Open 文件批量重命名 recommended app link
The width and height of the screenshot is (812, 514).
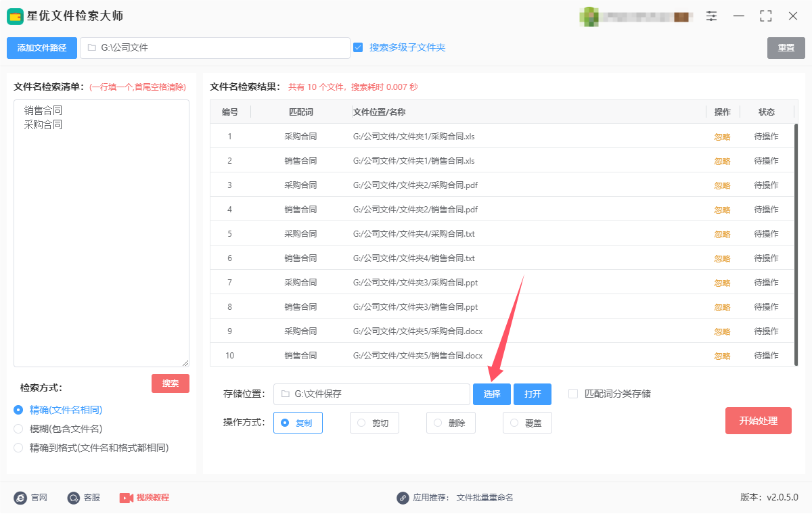click(x=485, y=498)
